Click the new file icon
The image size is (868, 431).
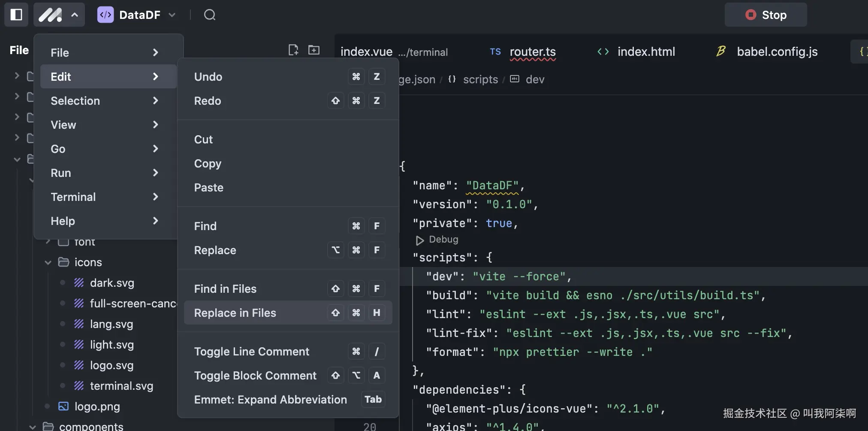(x=293, y=50)
